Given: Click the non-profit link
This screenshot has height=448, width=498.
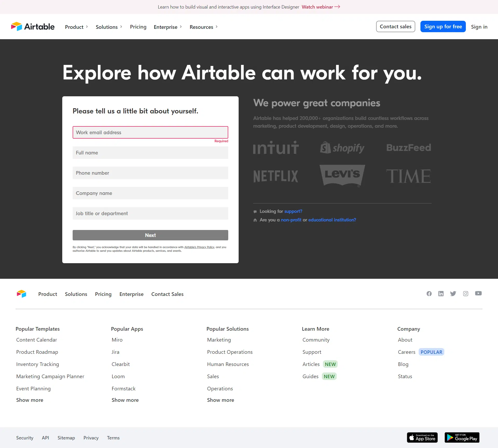Looking at the screenshot, I should pos(291,220).
